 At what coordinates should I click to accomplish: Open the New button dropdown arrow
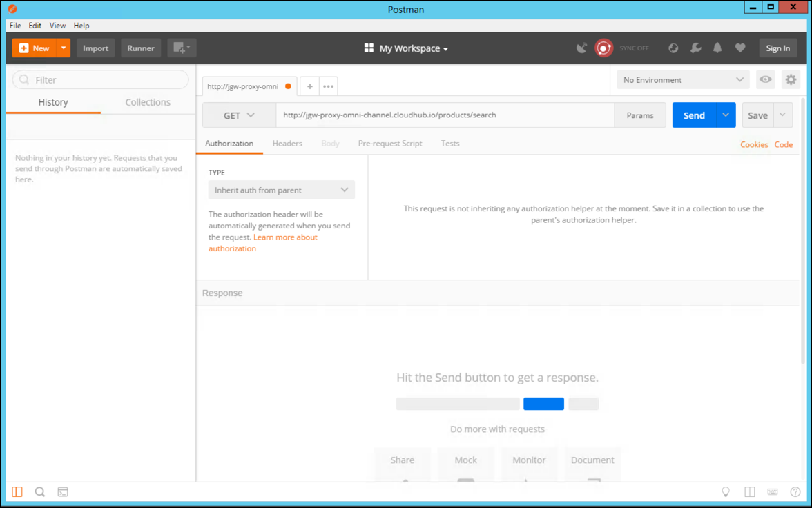pyautogui.click(x=64, y=48)
